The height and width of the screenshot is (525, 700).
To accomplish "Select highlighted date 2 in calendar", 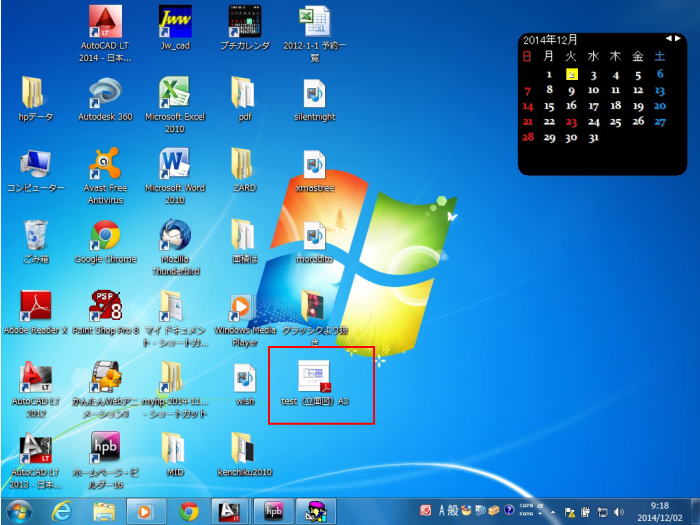I will pos(571,74).
